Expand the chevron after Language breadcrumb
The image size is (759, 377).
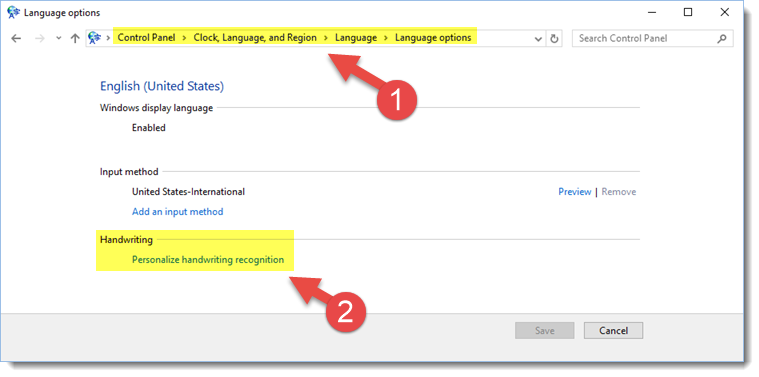386,38
